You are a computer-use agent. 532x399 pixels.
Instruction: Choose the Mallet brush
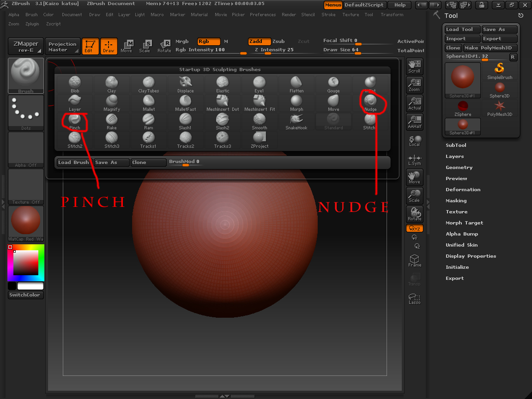pyautogui.click(x=149, y=103)
